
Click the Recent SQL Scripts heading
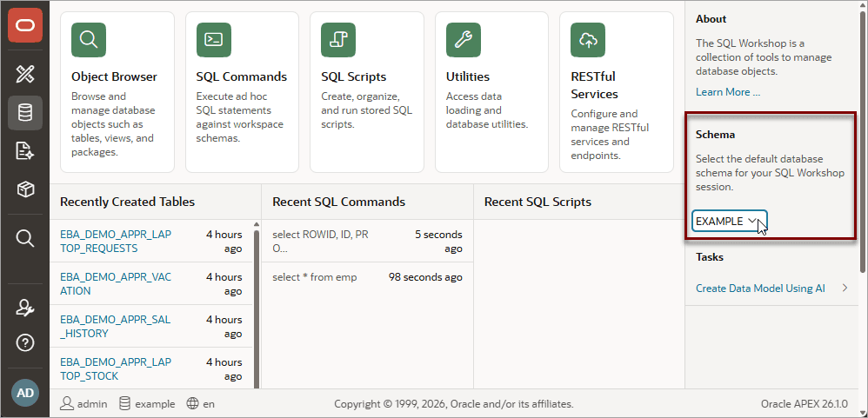coord(537,202)
